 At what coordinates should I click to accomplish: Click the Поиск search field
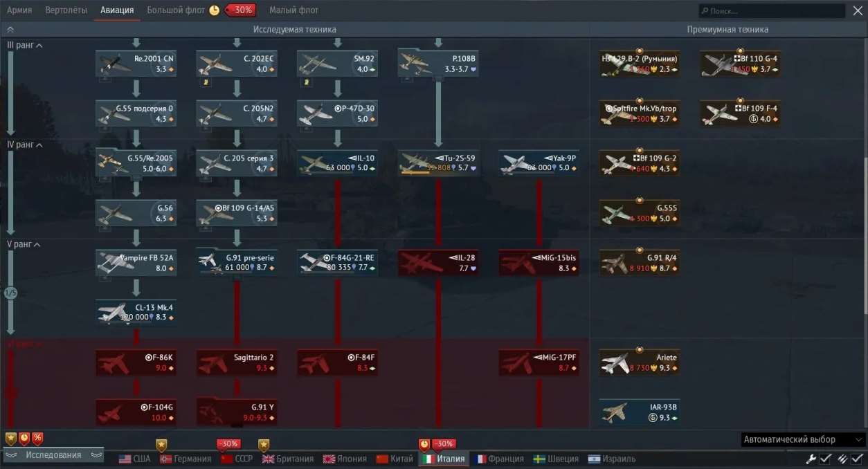pos(772,11)
